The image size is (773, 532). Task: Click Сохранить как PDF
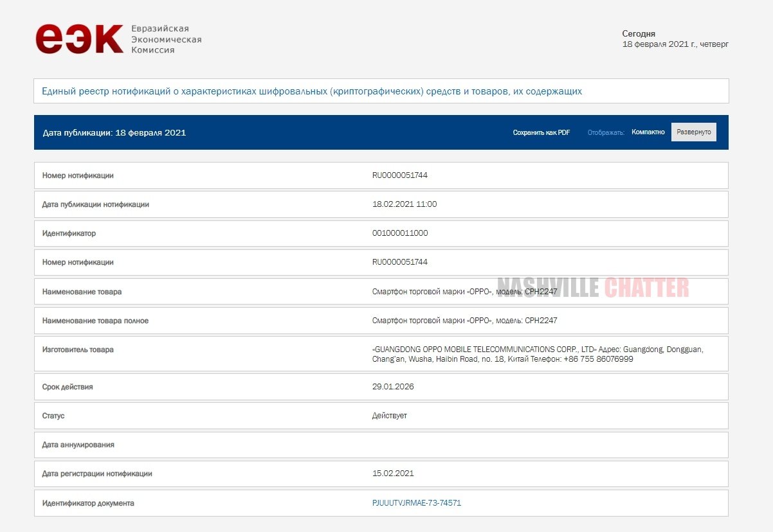[541, 132]
